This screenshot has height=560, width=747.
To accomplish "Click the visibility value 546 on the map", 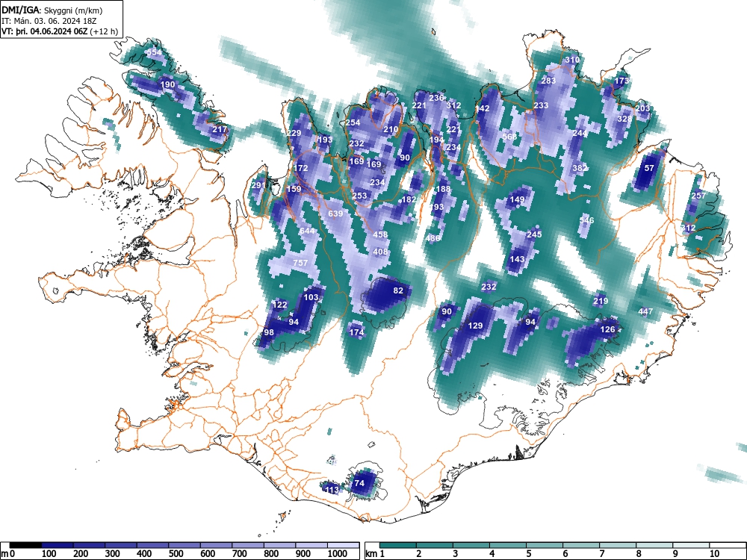I will coord(586,220).
